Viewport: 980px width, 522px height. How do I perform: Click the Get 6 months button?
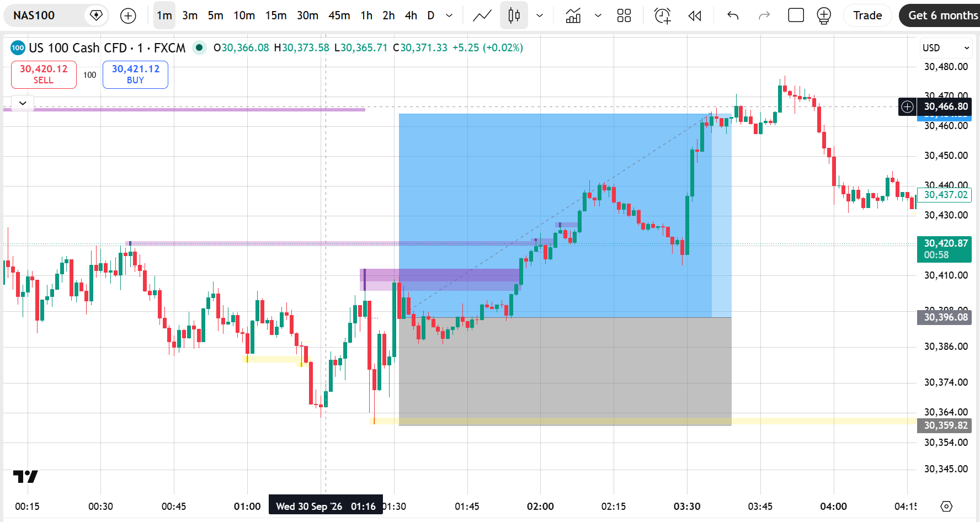click(x=940, y=15)
